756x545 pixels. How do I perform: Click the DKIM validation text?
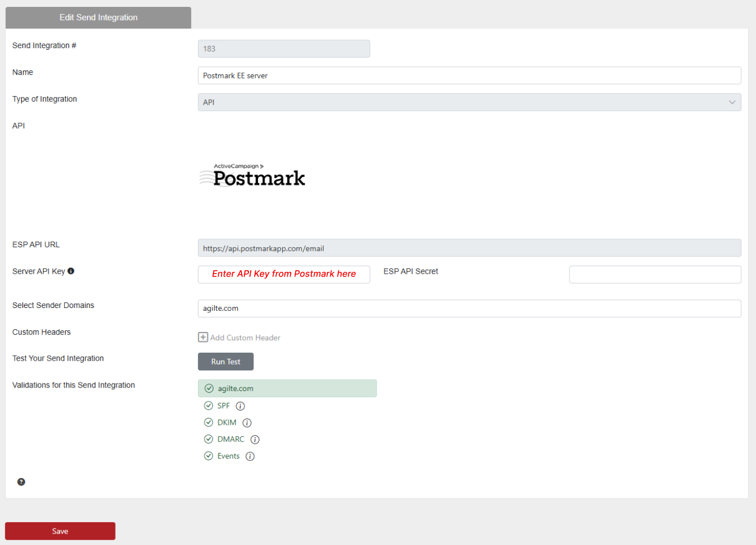(x=227, y=422)
